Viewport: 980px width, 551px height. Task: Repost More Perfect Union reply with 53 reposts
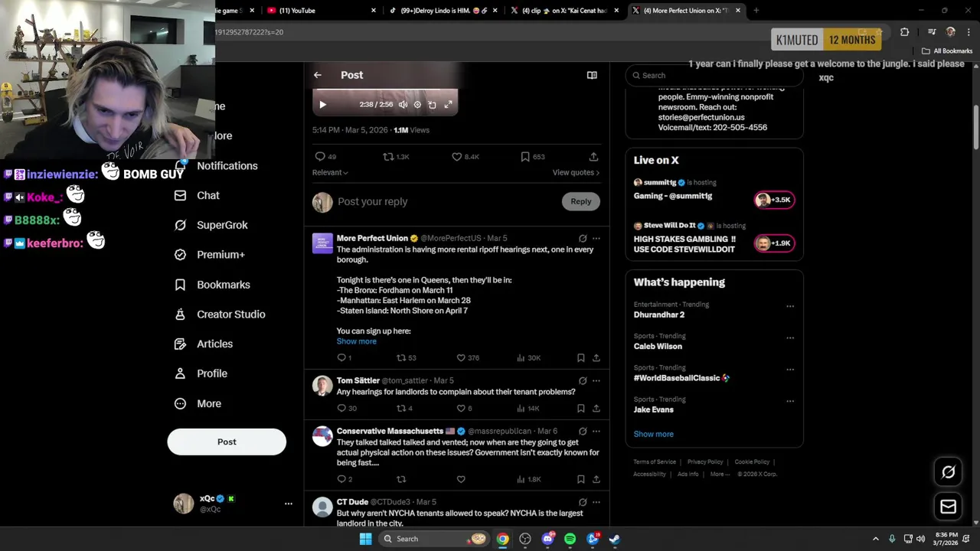coord(406,357)
